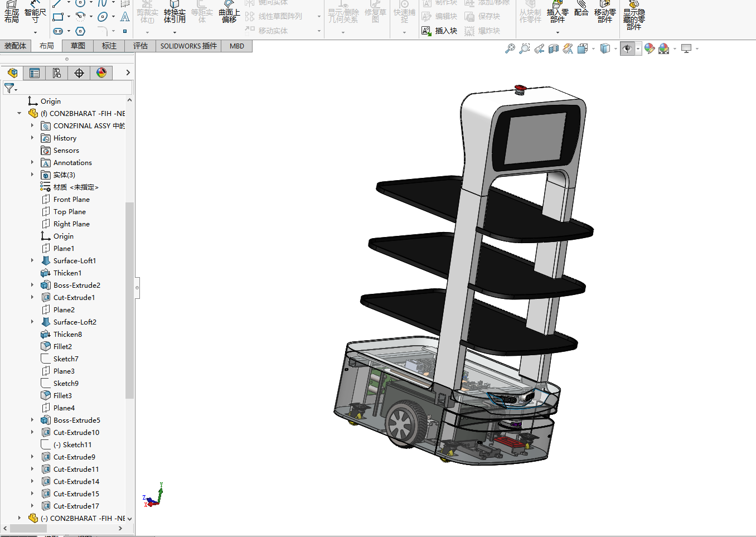This screenshot has width=756, height=537.
Task: Select the polygon sketch tool
Action: pyautogui.click(x=80, y=31)
